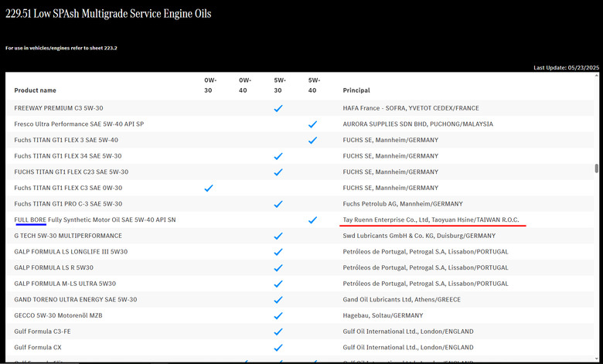Click the checkmark for GAND TORENO ULTRA ENERGY
Image resolution: width=603 pixels, height=364 pixels.
click(278, 300)
